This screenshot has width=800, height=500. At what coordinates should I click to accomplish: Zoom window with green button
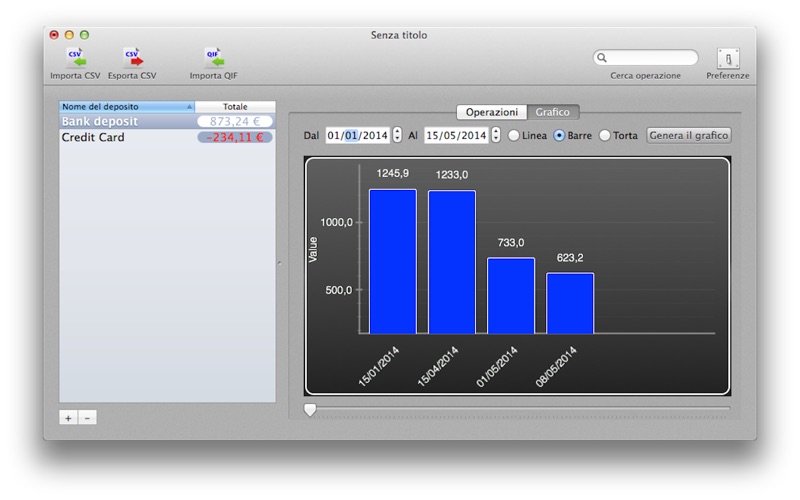click(85, 35)
